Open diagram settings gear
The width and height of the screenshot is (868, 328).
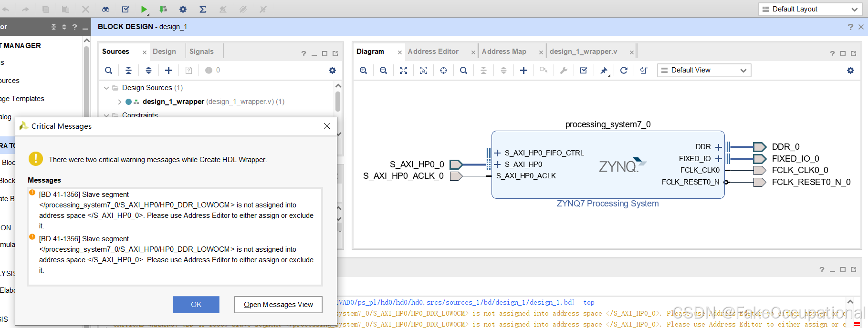click(x=850, y=70)
